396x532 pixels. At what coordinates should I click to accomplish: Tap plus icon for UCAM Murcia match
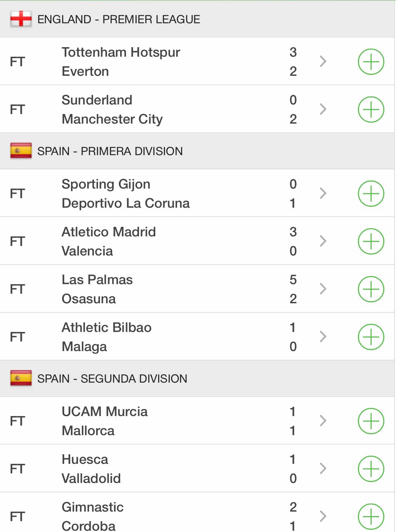(371, 421)
